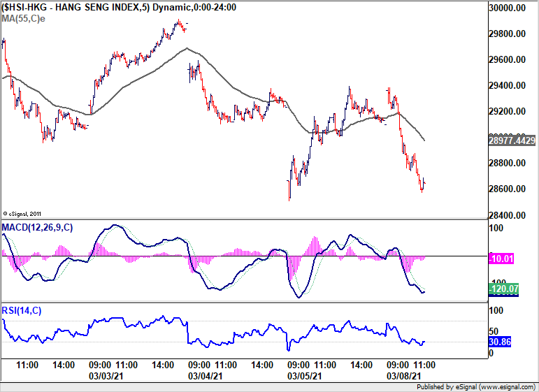Select the 03/08/21 date on time axis
This screenshot has height=392, width=539.
tap(405, 375)
